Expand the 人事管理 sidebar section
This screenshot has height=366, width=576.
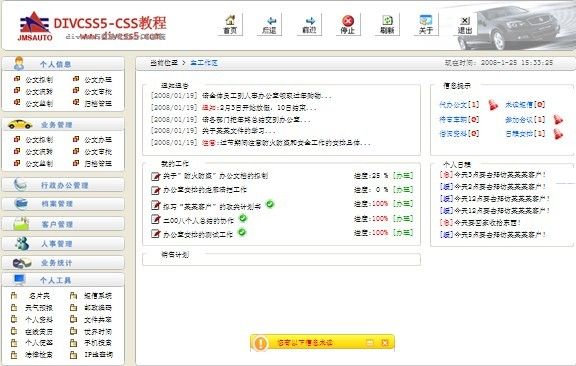click(63, 244)
